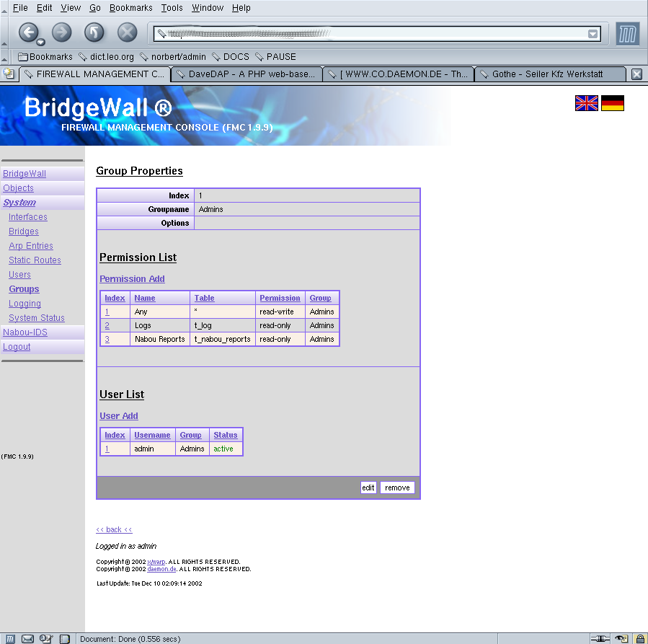The image size is (648, 644).
Task: Go to Bridges in the sidebar
Action: pos(24,231)
